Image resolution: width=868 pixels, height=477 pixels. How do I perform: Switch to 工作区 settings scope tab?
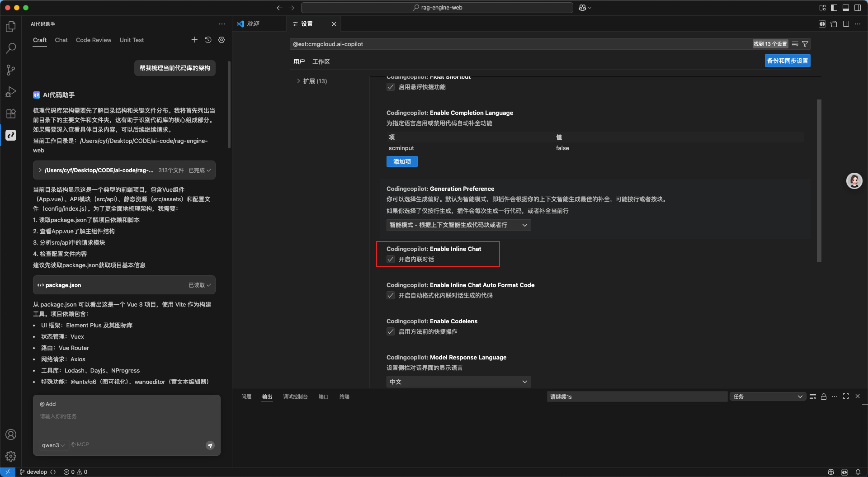321,61
